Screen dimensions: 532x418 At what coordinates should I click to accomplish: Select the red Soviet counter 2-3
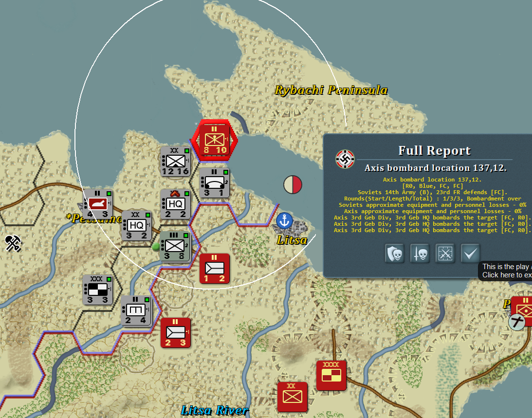[175, 332]
